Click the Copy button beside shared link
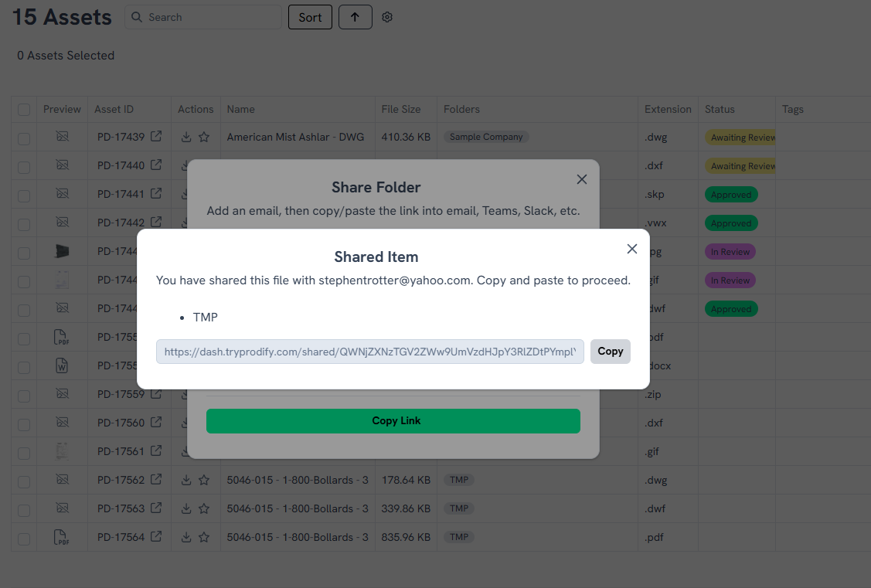The image size is (871, 588). point(610,352)
